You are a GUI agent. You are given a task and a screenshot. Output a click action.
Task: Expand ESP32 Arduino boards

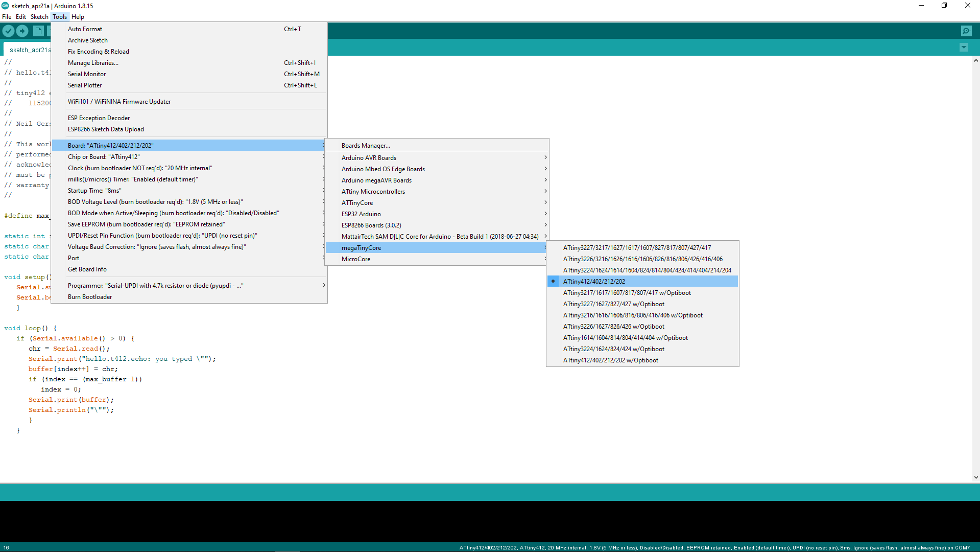pyautogui.click(x=437, y=214)
